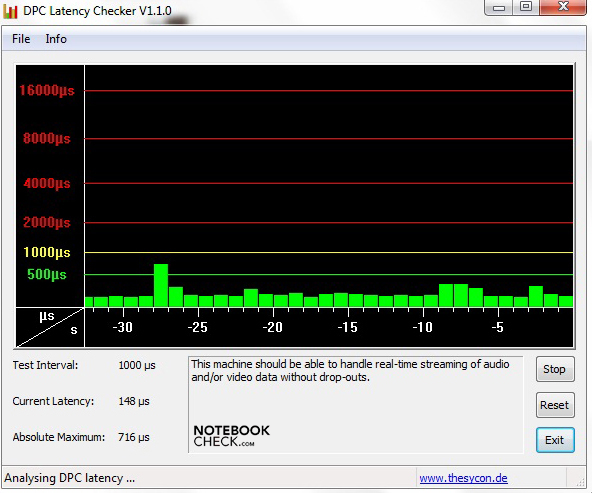Click the DPC Latency Checker title bar icon
The width and height of the screenshot is (592, 493).
[x=10, y=11]
